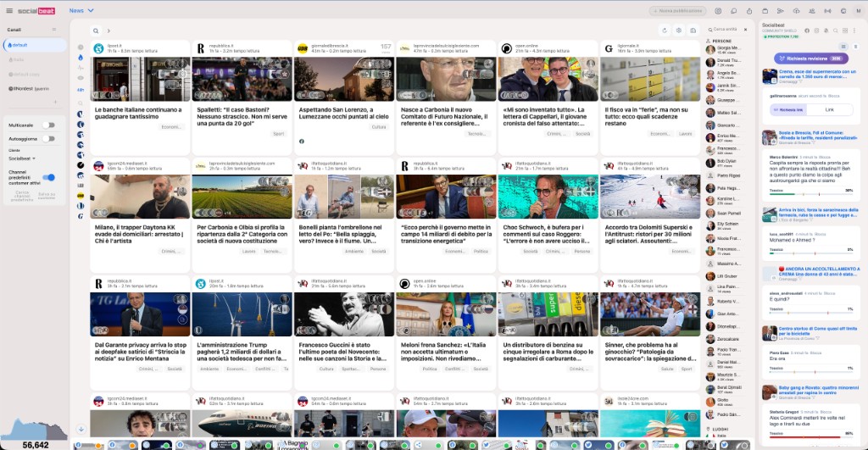This screenshot has width=868, height=450.
Task: Close the entity search panel
Action: 745,30
